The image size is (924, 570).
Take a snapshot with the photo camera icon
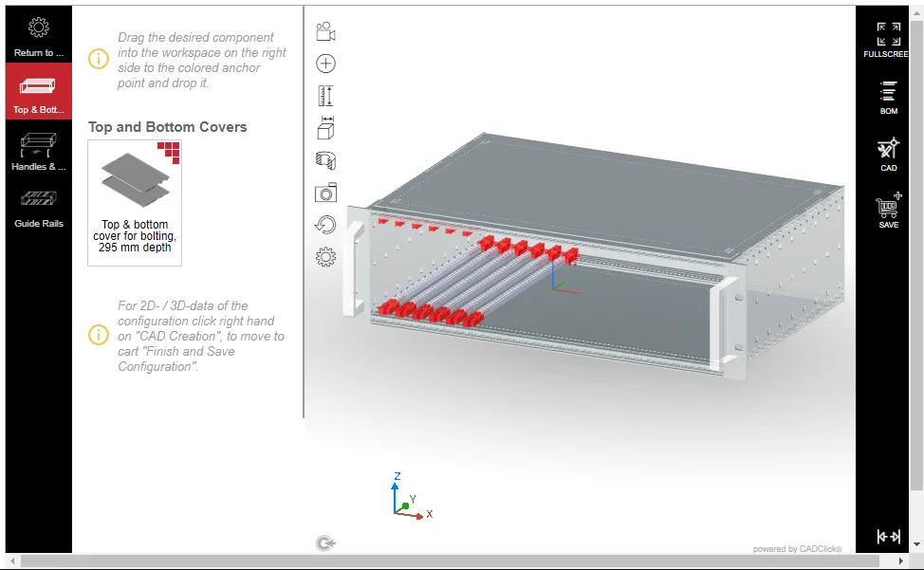pos(325,193)
